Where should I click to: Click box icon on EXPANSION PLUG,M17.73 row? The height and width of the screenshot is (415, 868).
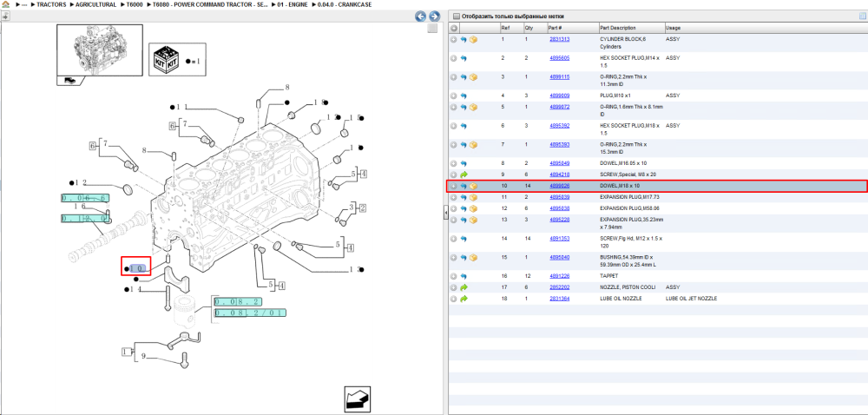pos(473,197)
